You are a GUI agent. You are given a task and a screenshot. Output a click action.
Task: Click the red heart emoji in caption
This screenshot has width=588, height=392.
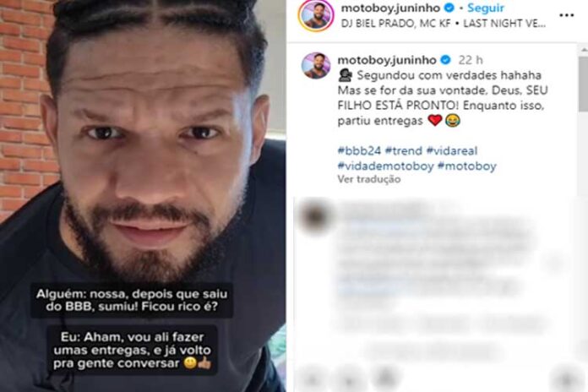coord(435,121)
